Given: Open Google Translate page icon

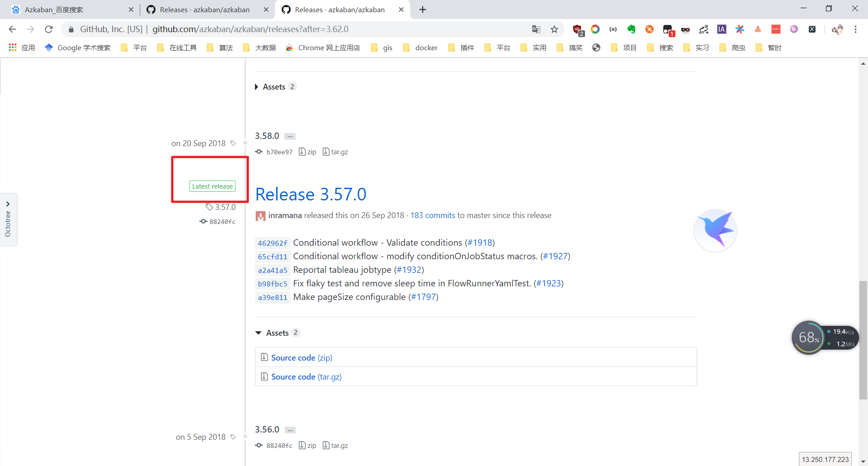Looking at the screenshot, I should click(536, 29).
